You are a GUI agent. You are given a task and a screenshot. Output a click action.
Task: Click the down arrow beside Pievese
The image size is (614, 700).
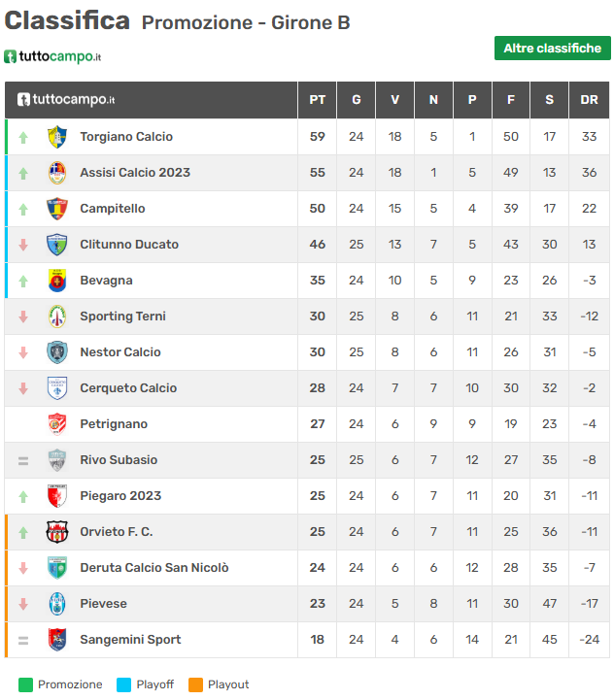click(23, 604)
